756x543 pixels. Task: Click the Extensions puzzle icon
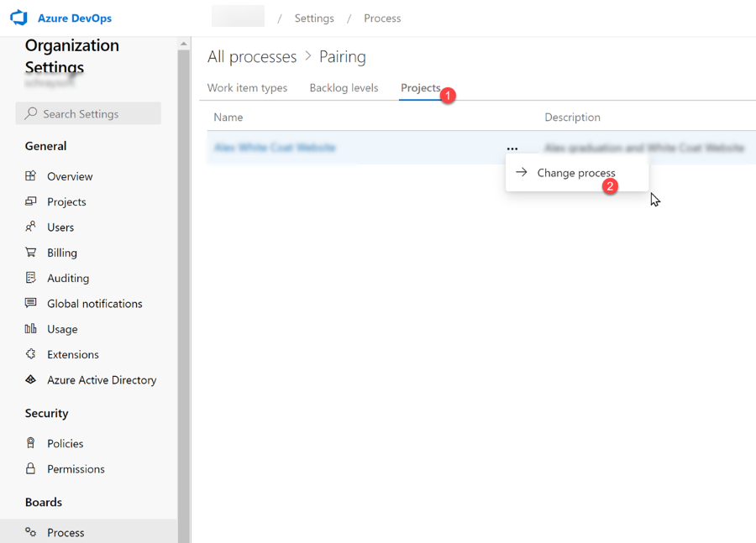pyautogui.click(x=30, y=354)
